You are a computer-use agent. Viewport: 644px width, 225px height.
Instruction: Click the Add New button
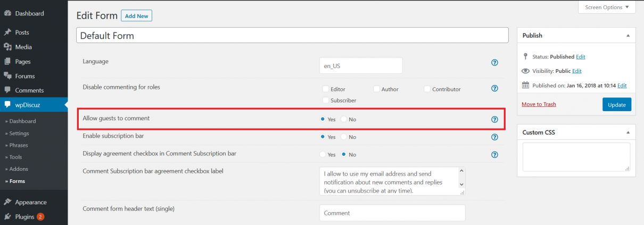point(137,16)
